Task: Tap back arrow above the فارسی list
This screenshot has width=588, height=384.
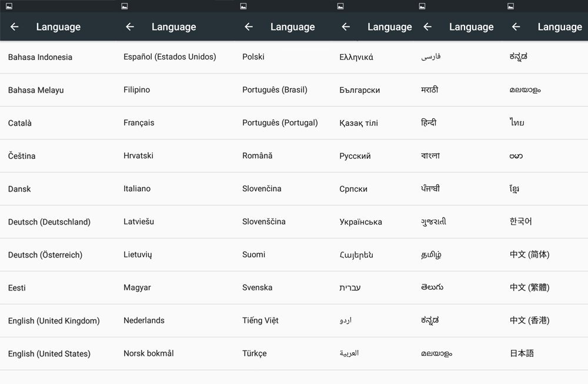Action: (x=427, y=27)
